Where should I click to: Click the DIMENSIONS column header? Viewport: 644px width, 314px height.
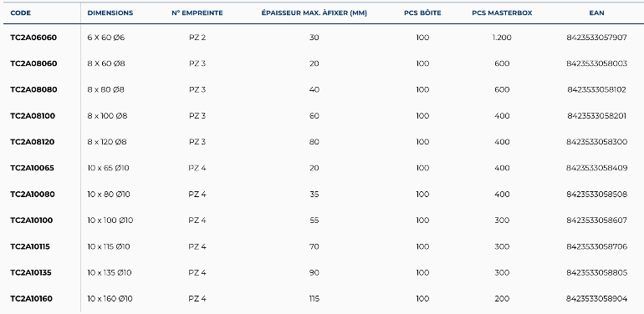point(110,13)
